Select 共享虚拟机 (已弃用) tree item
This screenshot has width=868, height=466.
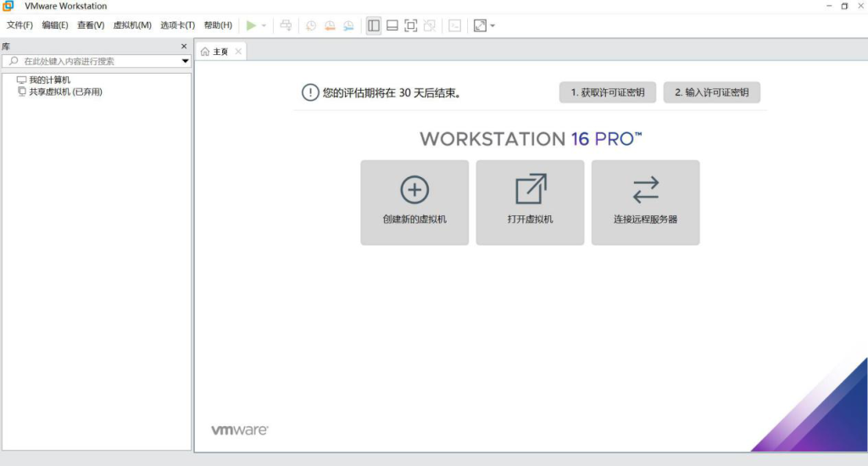point(65,92)
